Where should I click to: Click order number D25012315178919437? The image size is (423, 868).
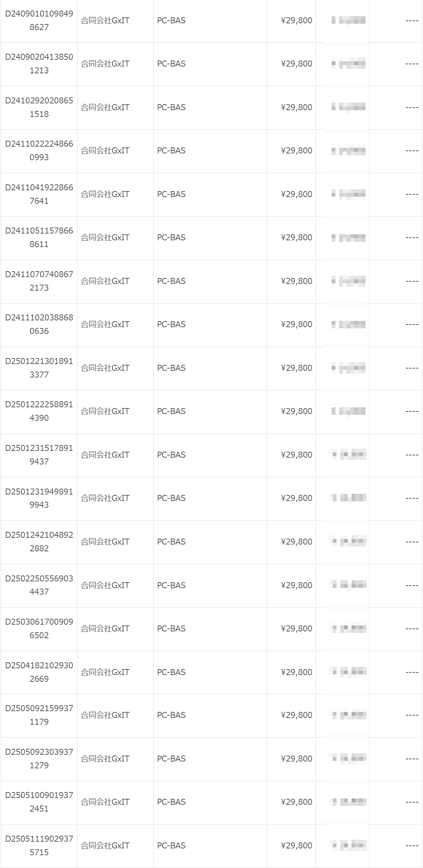[x=39, y=455]
